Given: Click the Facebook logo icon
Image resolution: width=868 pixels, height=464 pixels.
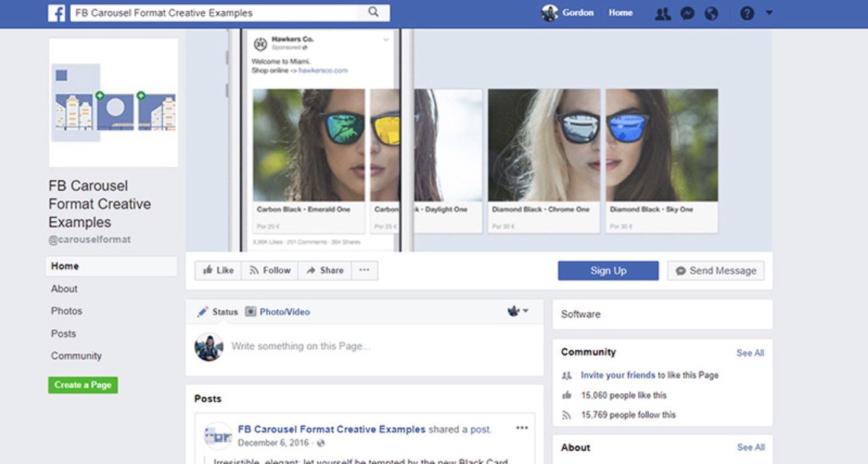Looking at the screenshot, I should [x=56, y=13].
